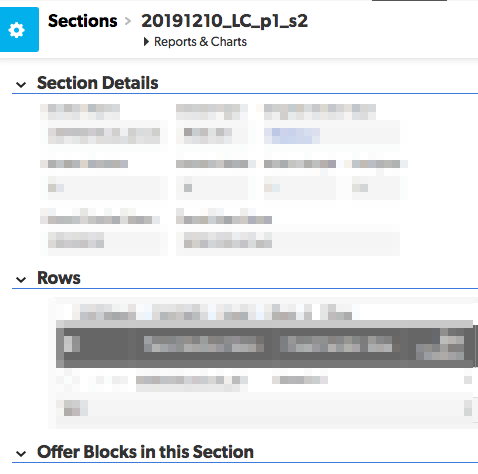Click the Rows heading text

pos(59,278)
